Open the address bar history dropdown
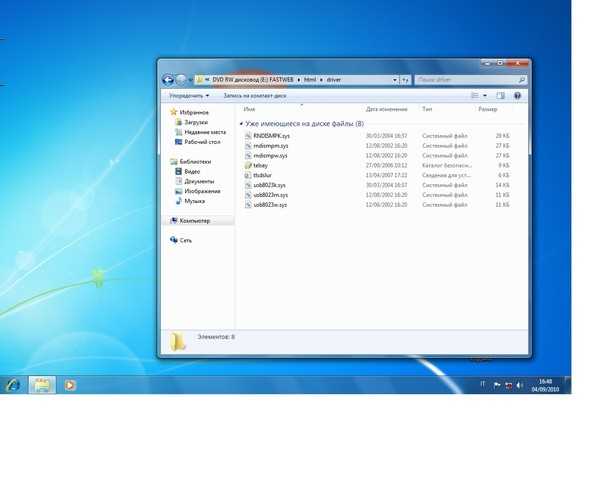This screenshot has height=480, width=600. [395, 80]
